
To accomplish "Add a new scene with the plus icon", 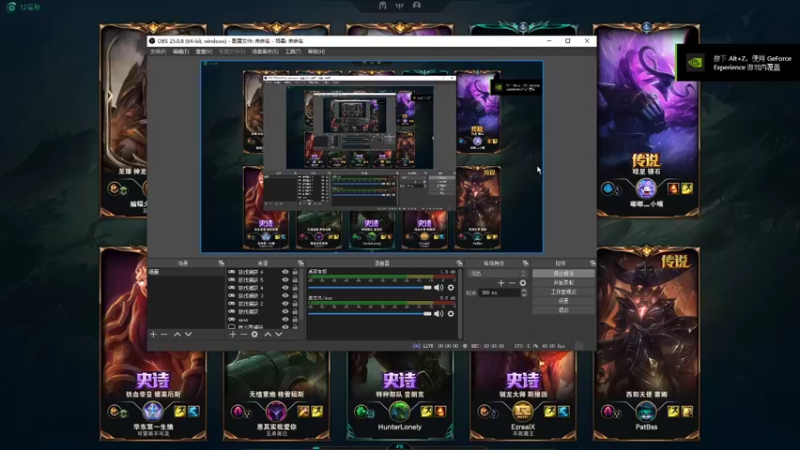I will [153, 334].
